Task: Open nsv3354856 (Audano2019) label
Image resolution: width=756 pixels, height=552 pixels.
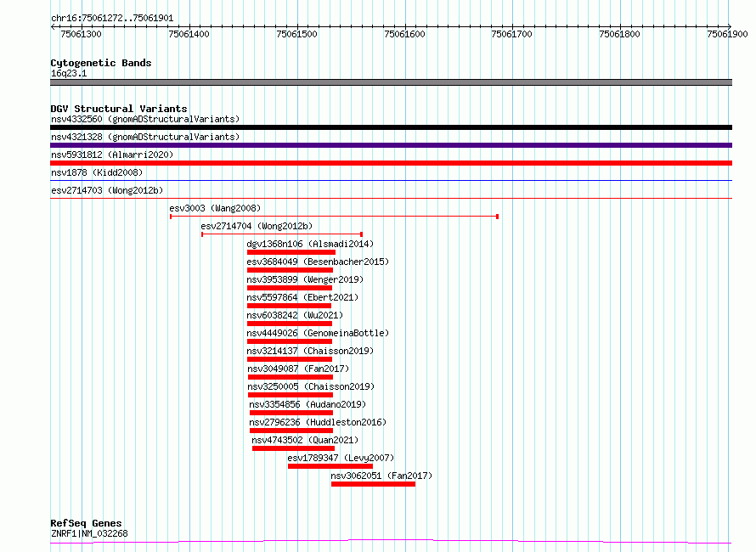Action: [x=307, y=404]
